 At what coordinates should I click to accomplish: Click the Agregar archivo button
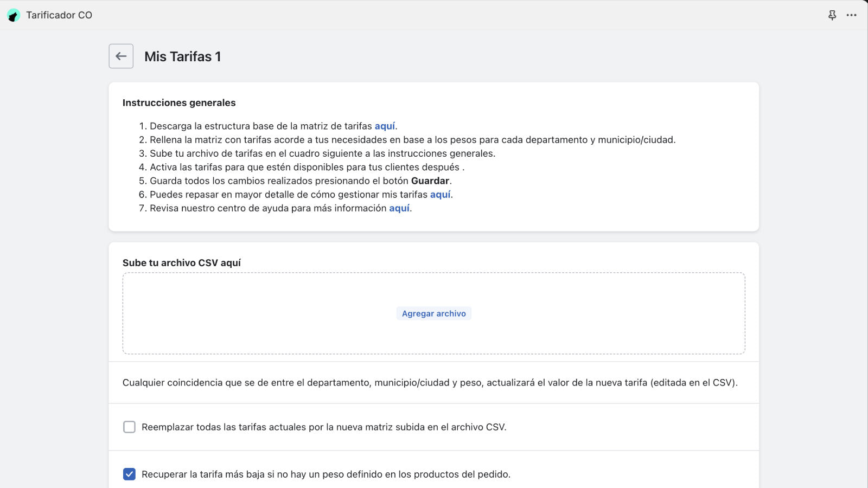(434, 313)
